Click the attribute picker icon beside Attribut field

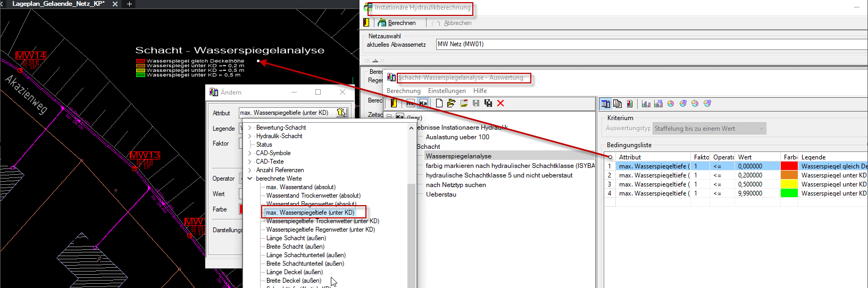pyautogui.click(x=341, y=113)
